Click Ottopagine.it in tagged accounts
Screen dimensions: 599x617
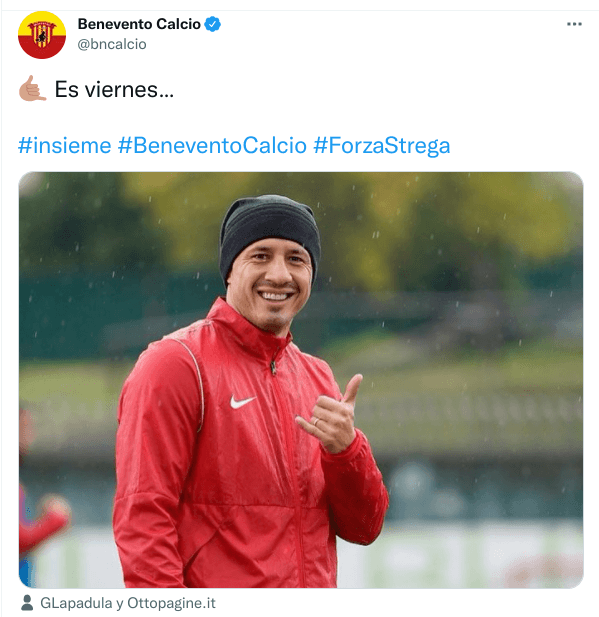pyautogui.click(x=171, y=603)
